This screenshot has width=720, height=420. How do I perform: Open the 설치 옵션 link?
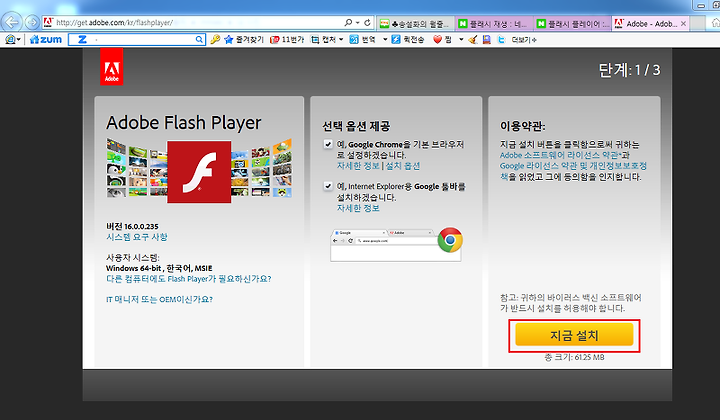(x=402, y=166)
